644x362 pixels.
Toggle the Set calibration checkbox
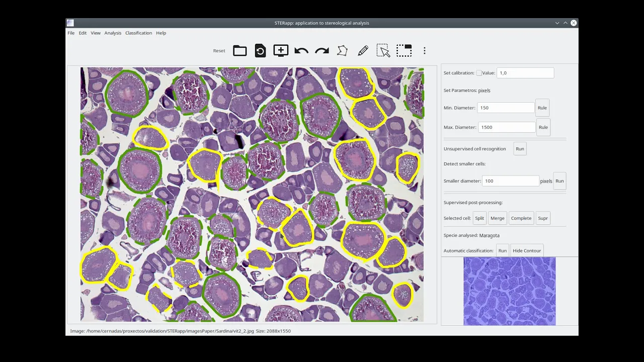tap(479, 73)
